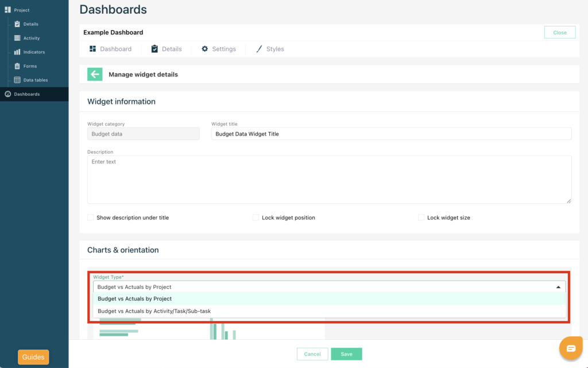Click the Description resize handle corner
Screen dimensions: 588x368
click(569, 201)
